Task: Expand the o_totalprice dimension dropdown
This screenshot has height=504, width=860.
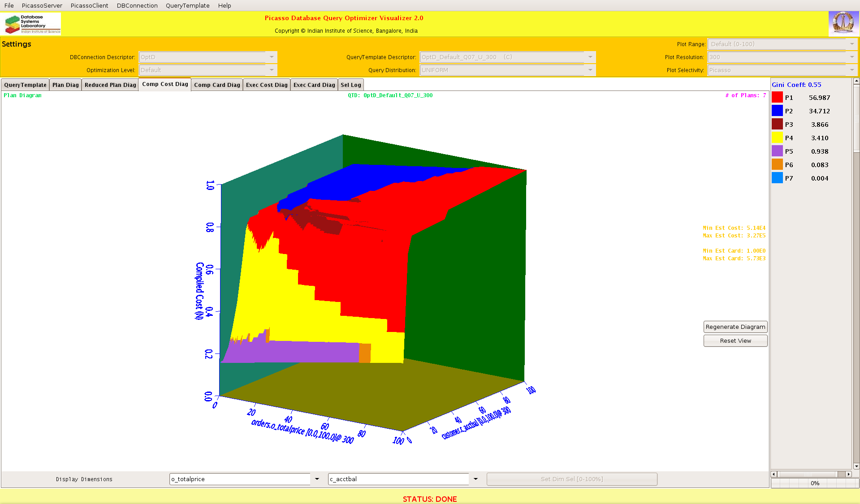Action: tap(317, 479)
